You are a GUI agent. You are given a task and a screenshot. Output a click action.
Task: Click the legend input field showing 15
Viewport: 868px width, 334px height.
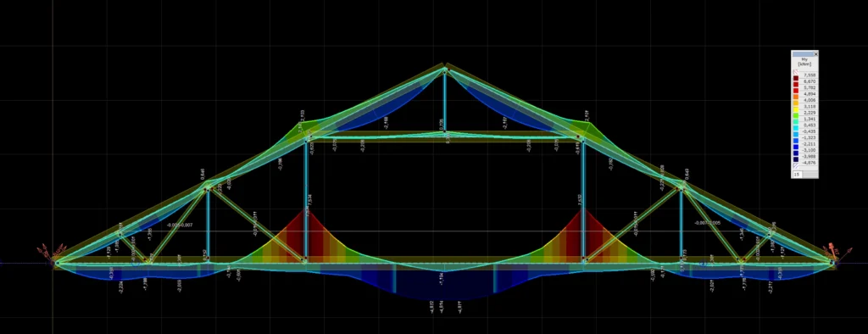(x=798, y=175)
